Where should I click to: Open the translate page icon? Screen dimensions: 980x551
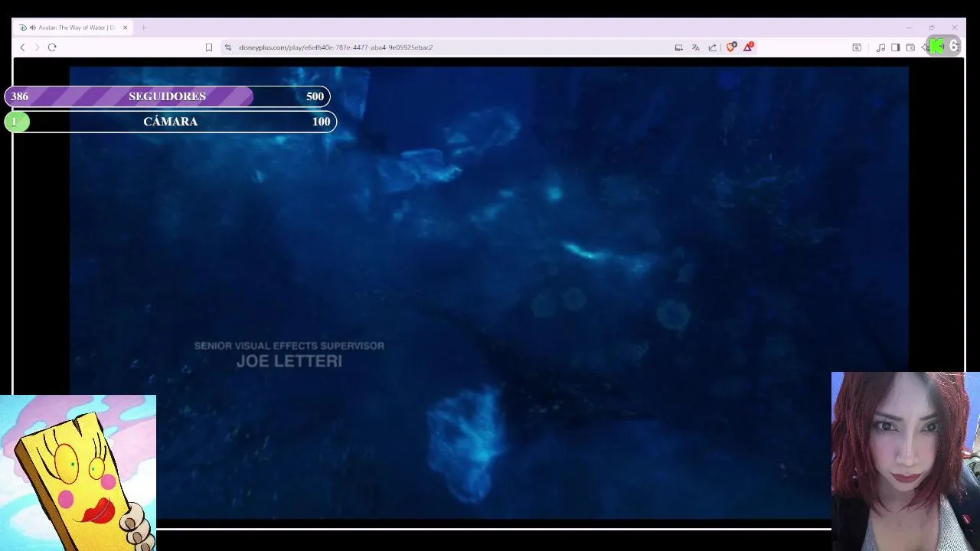click(x=695, y=47)
